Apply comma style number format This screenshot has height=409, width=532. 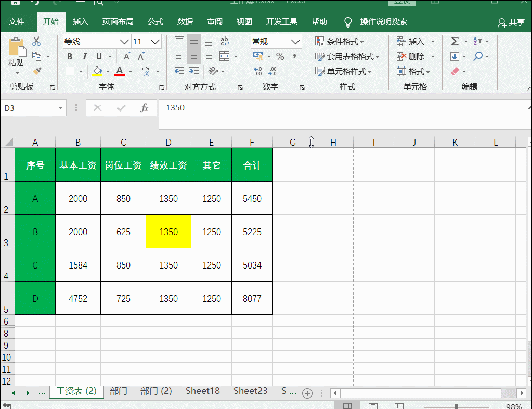pos(294,56)
